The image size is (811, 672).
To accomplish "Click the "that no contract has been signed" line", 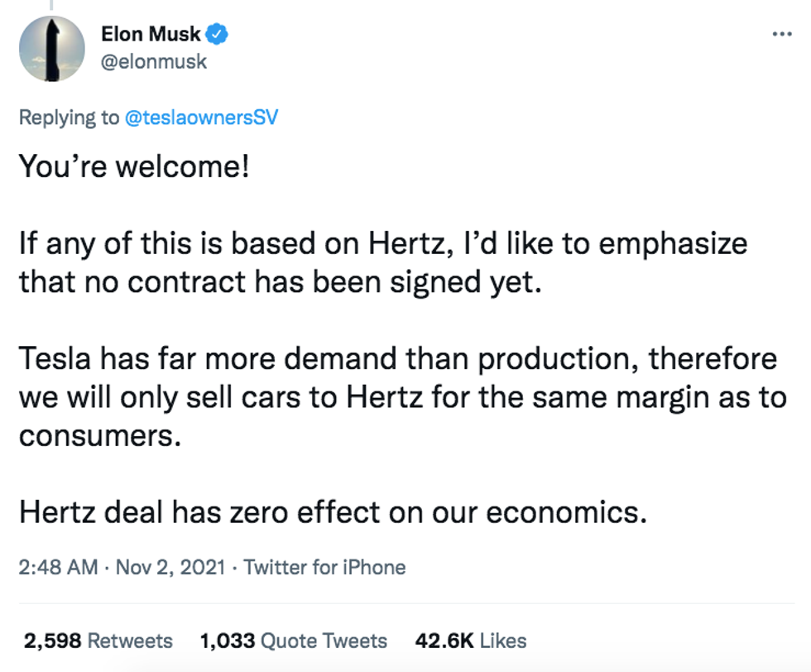I will 279,283.
